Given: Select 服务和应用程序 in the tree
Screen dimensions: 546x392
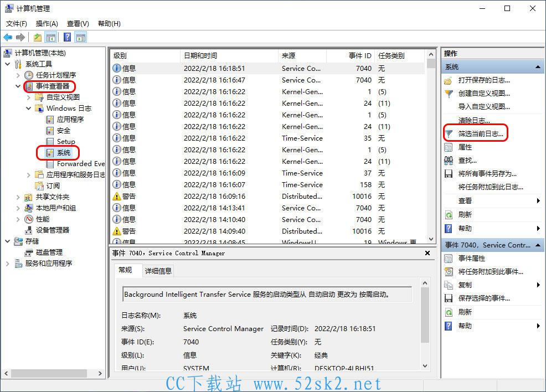Looking at the screenshot, I should [49, 264].
